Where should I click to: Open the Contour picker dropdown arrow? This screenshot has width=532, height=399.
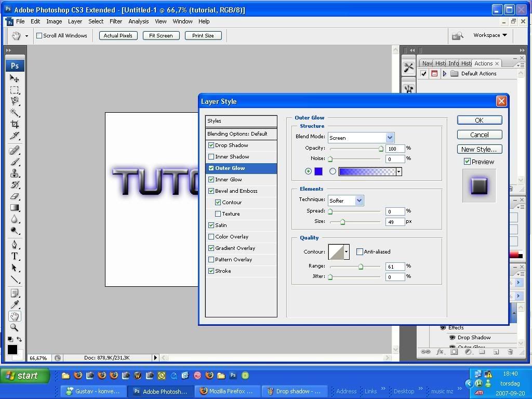click(346, 252)
